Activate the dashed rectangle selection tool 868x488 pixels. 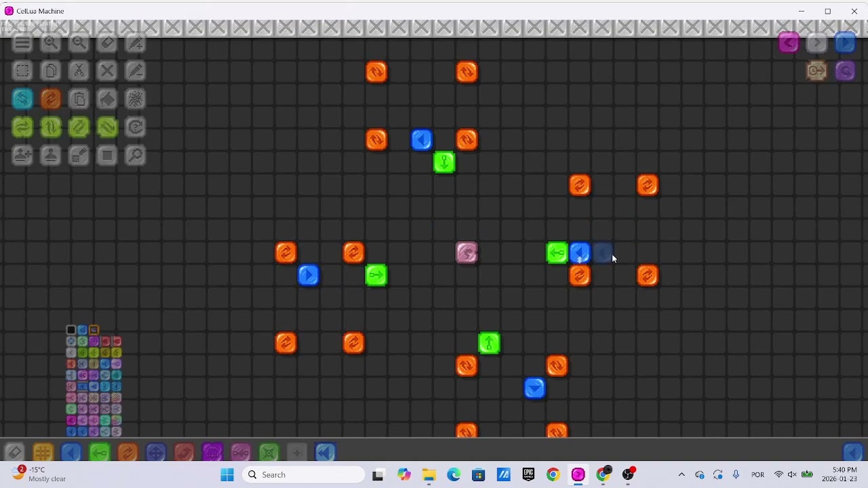(x=22, y=71)
